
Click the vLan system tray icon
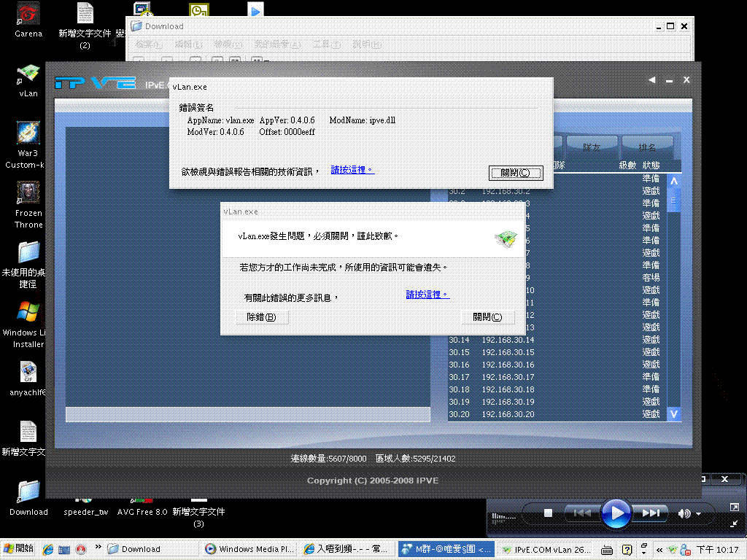pyautogui.click(x=673, y=549)
